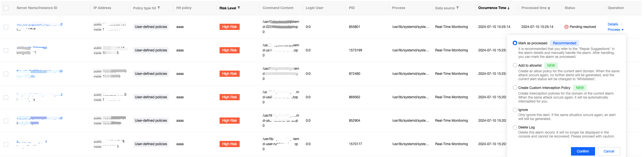644x157 pixels.
Task: Click the Cancel button
Action: click(x=609, y=151)
